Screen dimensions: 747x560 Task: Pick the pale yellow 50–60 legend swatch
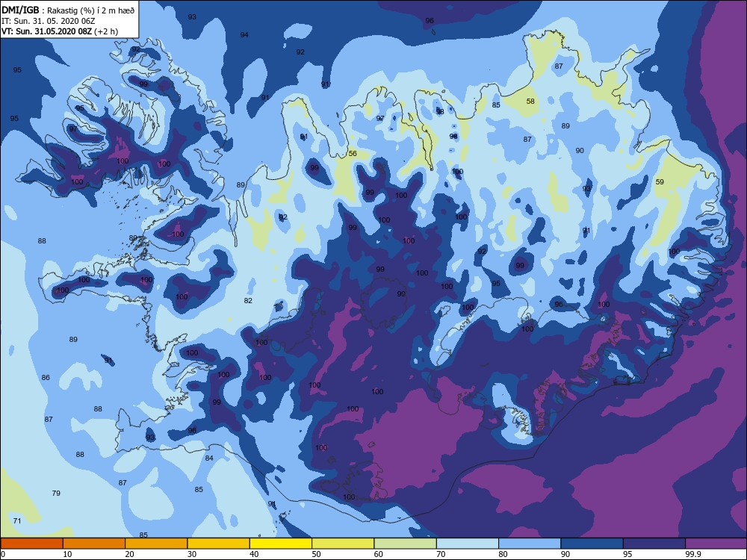coord(343,544)
